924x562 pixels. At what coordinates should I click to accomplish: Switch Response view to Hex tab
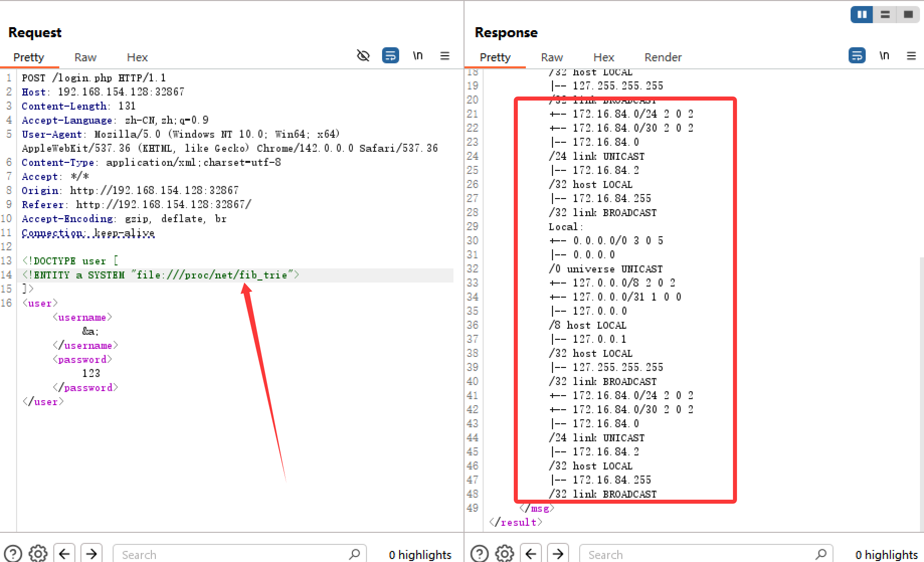(x=603, y=57)
